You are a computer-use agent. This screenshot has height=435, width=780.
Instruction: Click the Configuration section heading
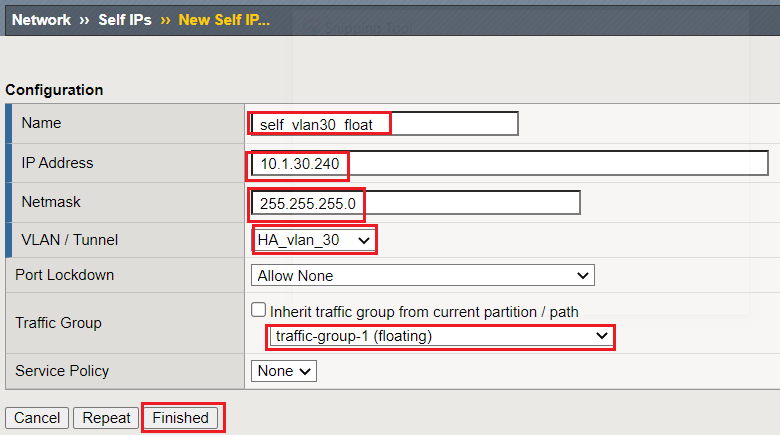(54, 90)
